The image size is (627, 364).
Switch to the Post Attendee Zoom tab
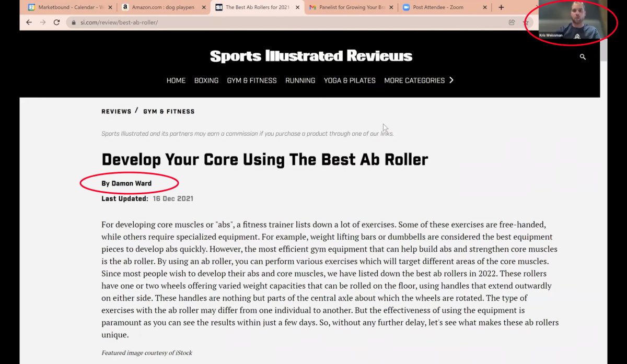[438, 7]
